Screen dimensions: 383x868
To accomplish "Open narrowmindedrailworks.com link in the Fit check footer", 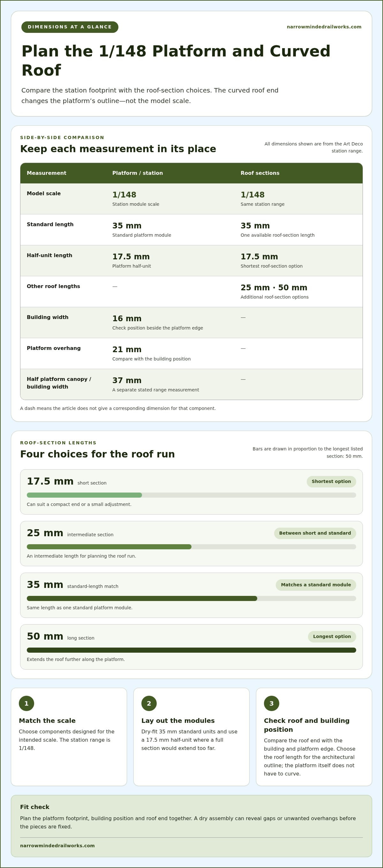I will tap(57, 845).
